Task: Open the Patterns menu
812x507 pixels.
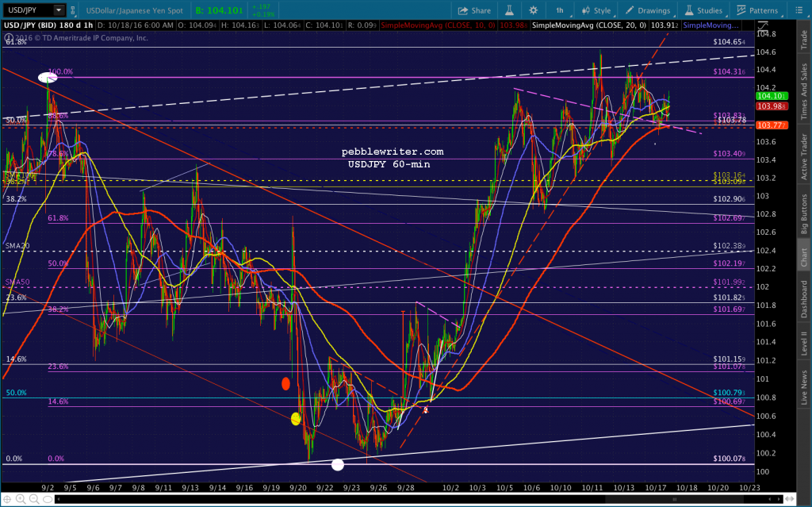Action: tap(757, 10)
